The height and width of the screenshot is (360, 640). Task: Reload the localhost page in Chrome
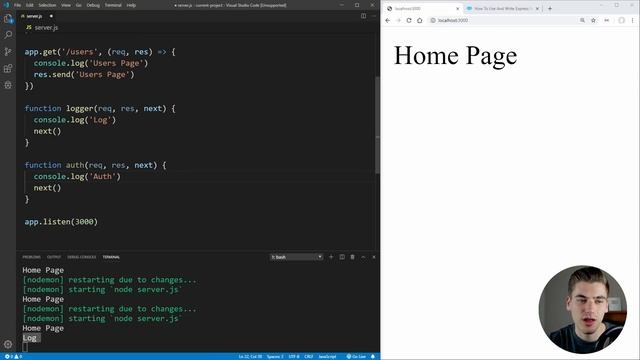(x=409, y=20)
